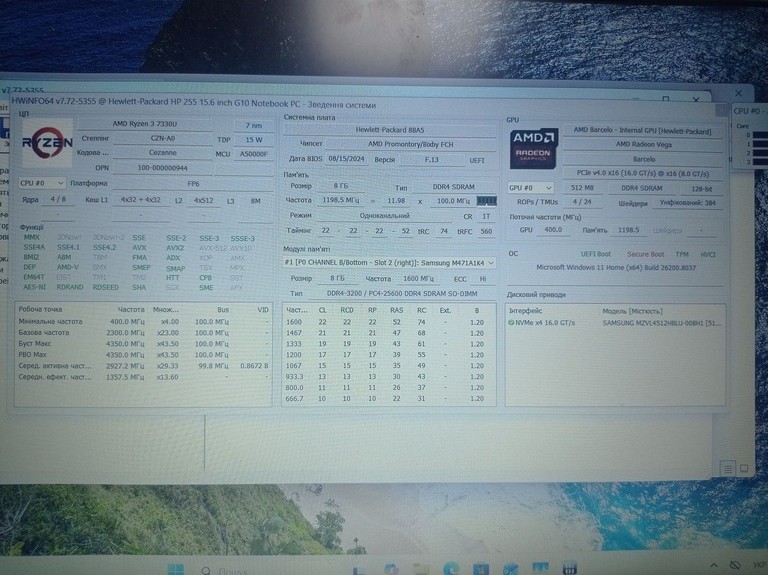Click the AMD Radeon Vega field
The height and width of the screenshot is (575, 768).
tap(643, 145)
